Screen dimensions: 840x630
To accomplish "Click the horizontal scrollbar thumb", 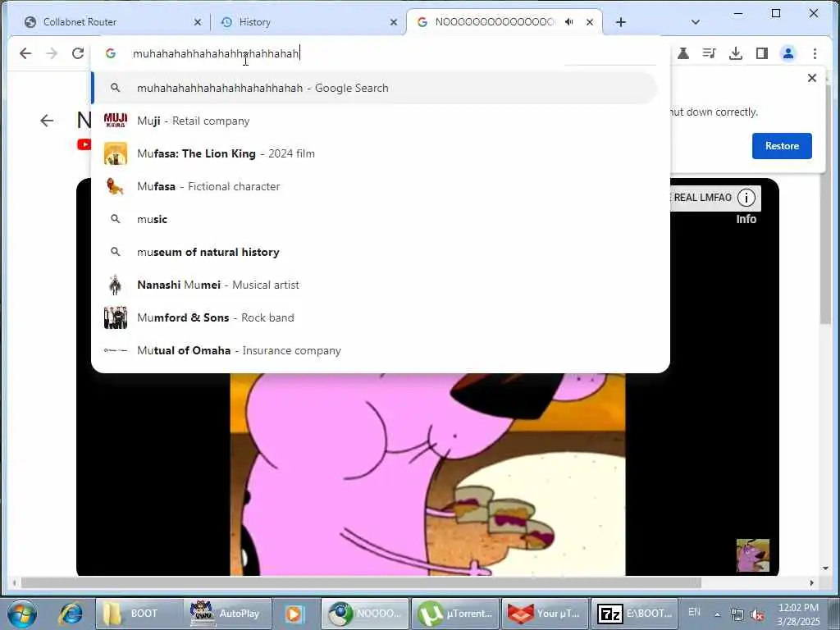I will tap(361, 582).
